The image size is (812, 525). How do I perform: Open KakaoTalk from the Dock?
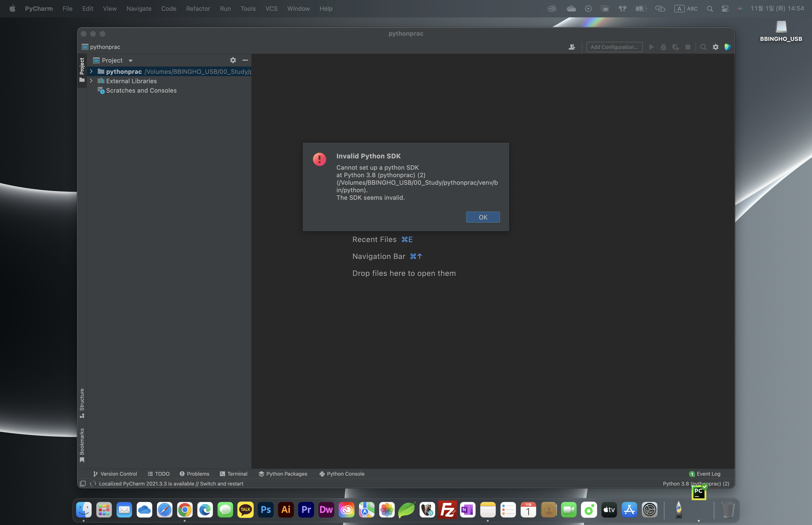[245, 510]
